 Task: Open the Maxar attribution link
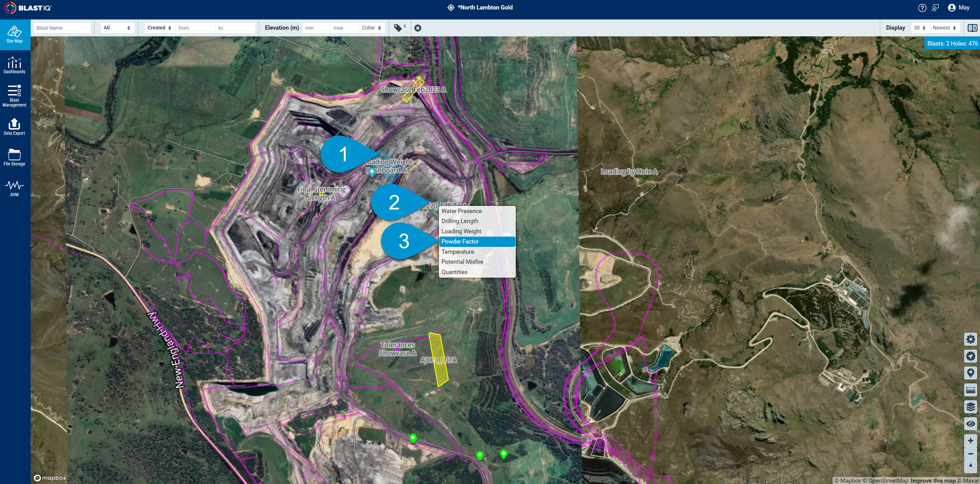968,481
